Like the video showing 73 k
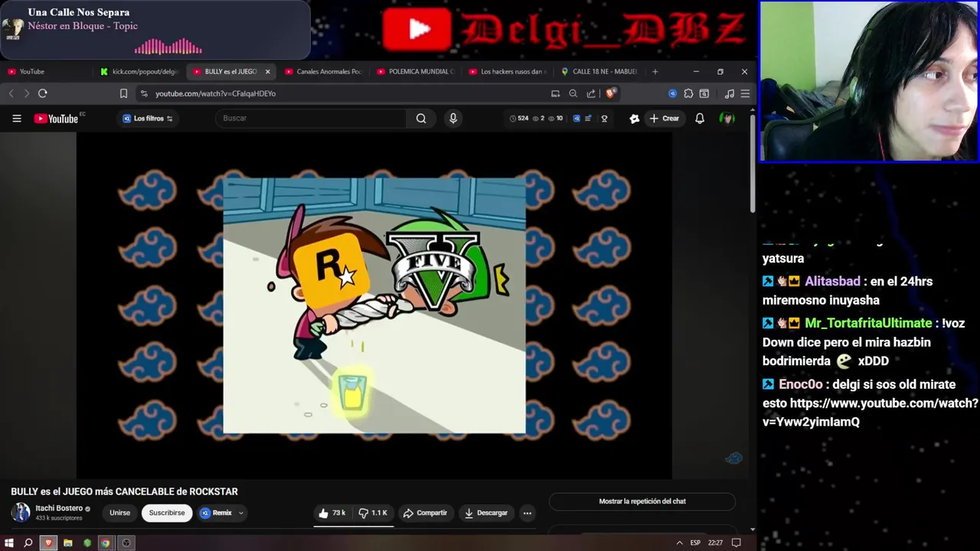 click(333, 513)
